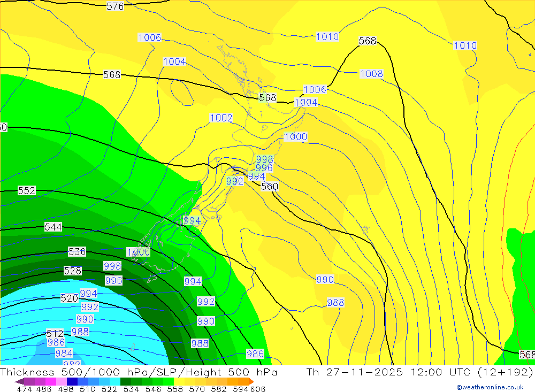
Task: Click the dark blue legend swatch
Action: click(72, 382)
